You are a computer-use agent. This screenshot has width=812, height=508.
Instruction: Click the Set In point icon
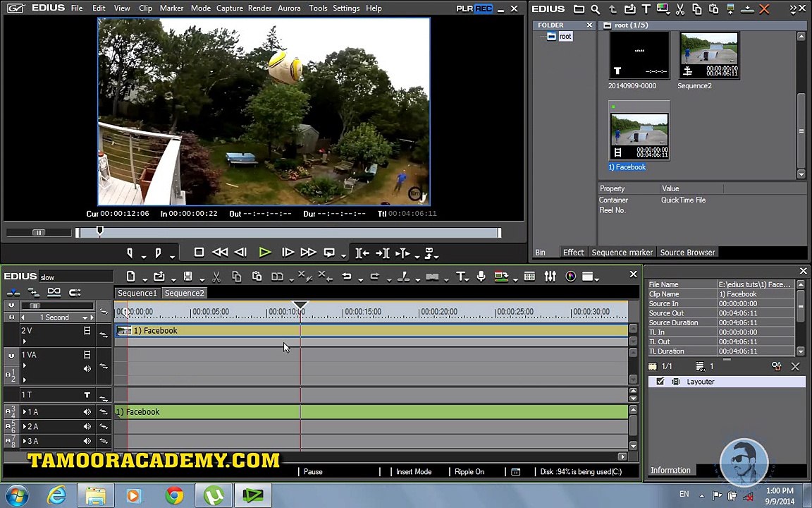tap(130, 253)
